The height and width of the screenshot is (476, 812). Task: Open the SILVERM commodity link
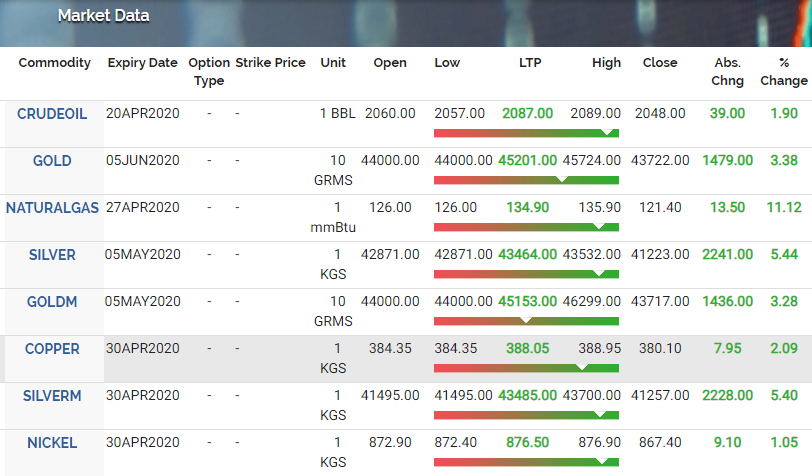[52, 396]
